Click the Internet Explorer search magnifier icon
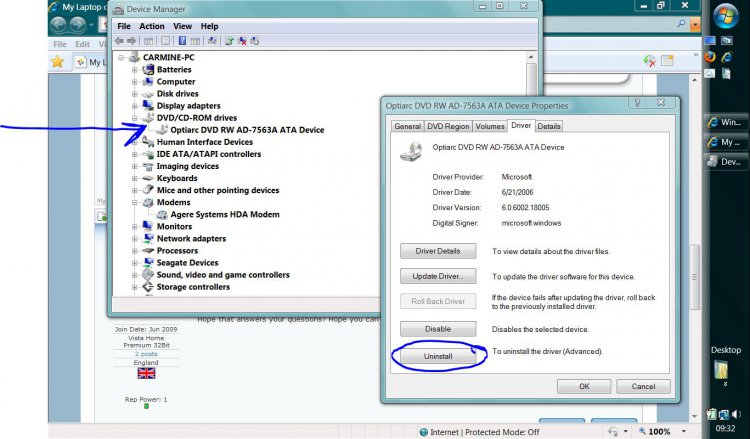The image size is (750, 439). click(682, 23)
